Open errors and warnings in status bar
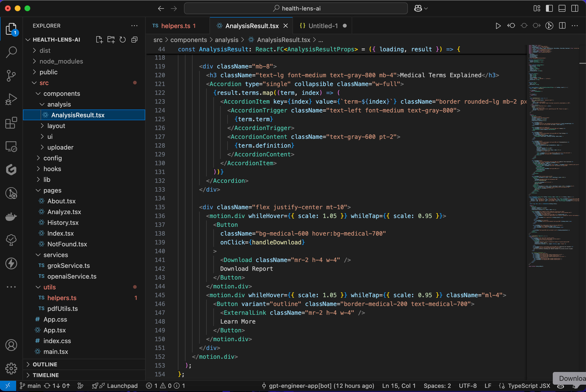Viewport: 586px width, 392px height. point(166,386)
